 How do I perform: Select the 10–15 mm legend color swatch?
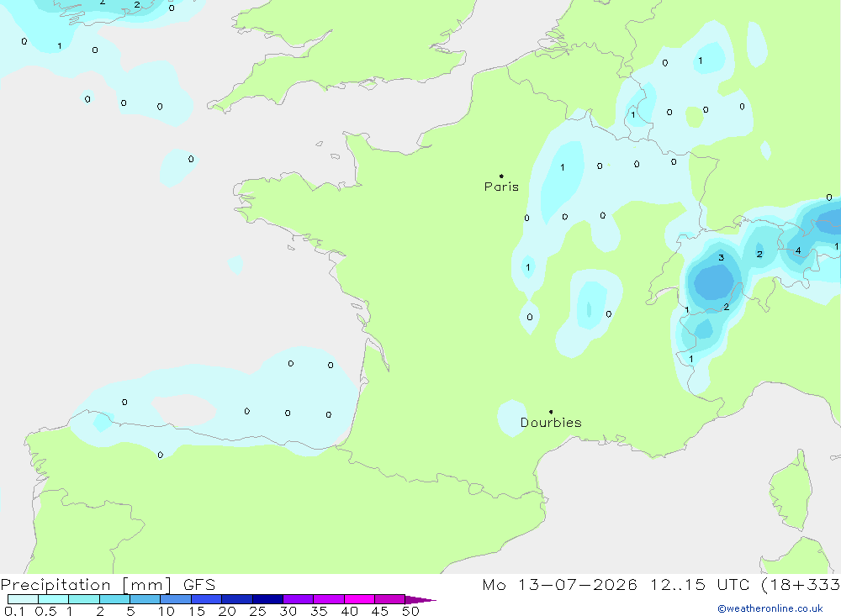click(176, 599)
